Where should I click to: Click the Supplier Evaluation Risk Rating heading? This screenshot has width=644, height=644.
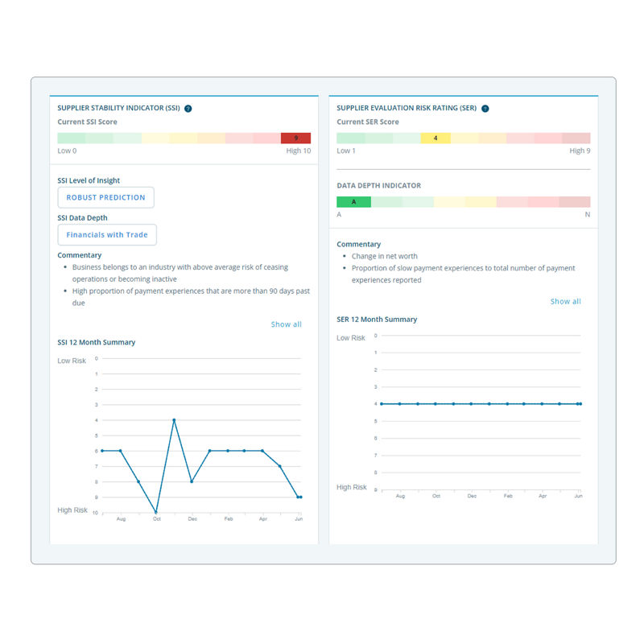[x=408, y=108]
